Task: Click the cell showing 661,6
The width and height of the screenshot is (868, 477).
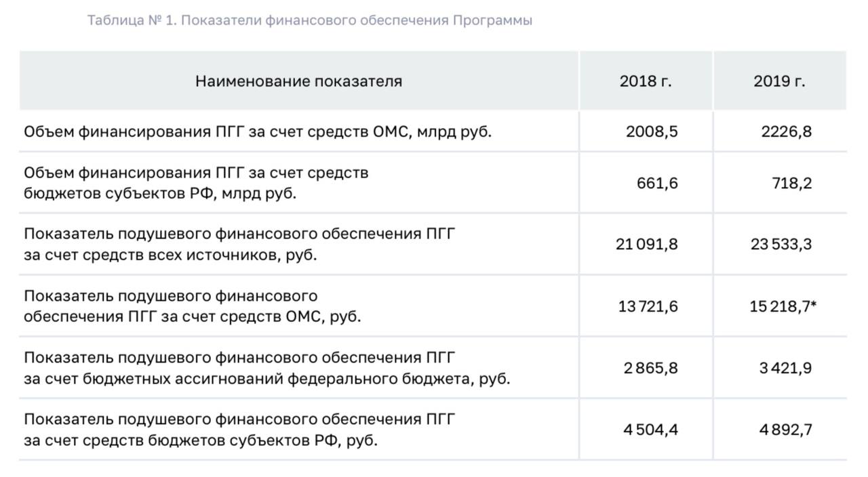Action: [x=657, y=183]
